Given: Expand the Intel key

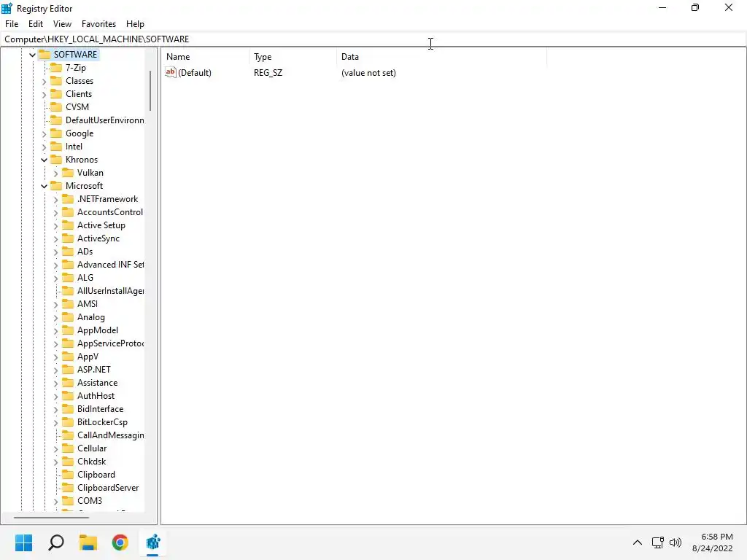Looking at the screenshot, I should coord(44,147).
